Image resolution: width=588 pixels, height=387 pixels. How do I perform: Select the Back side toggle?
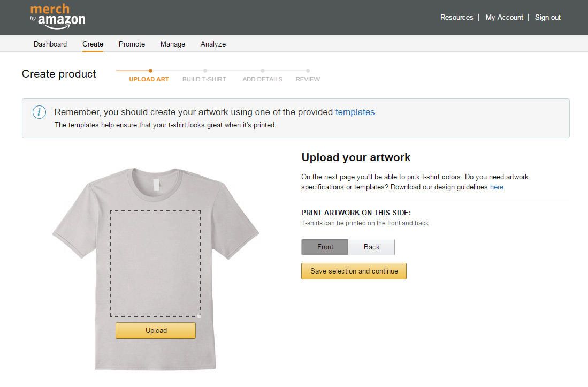point(371,247)
